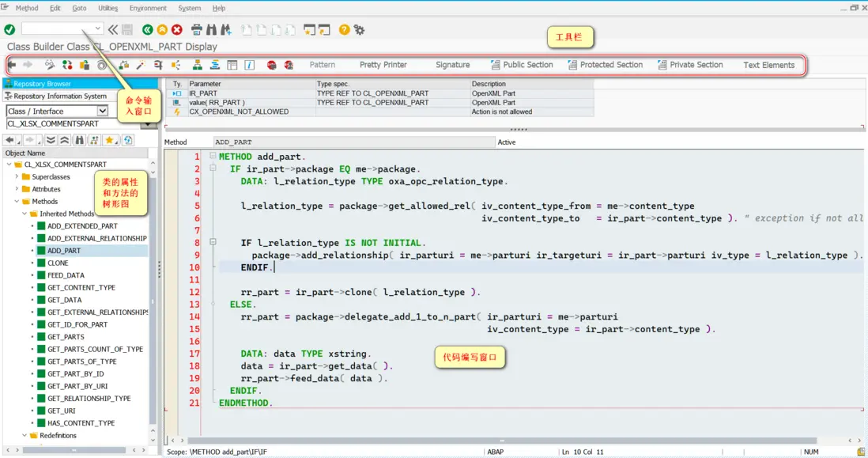Click the Favorites star in Repository Browser
This screenshot has height=458, width=868.
tap(109, 140)
